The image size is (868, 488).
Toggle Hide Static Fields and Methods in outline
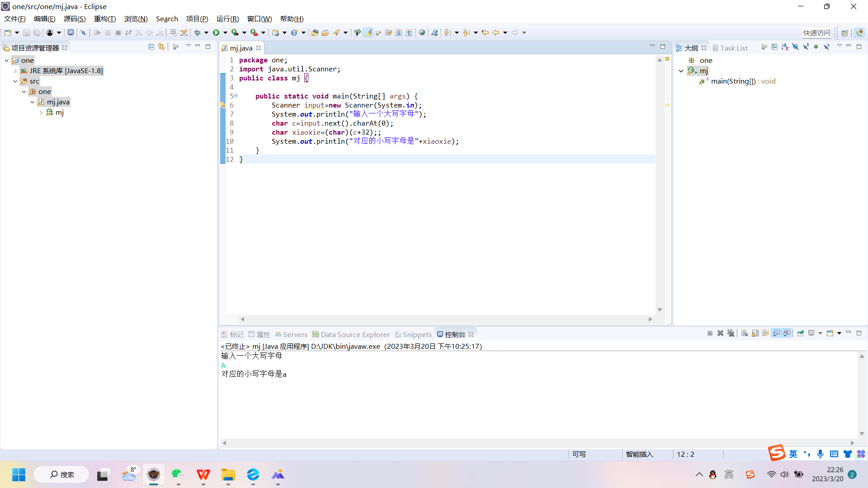click(806, 47)
